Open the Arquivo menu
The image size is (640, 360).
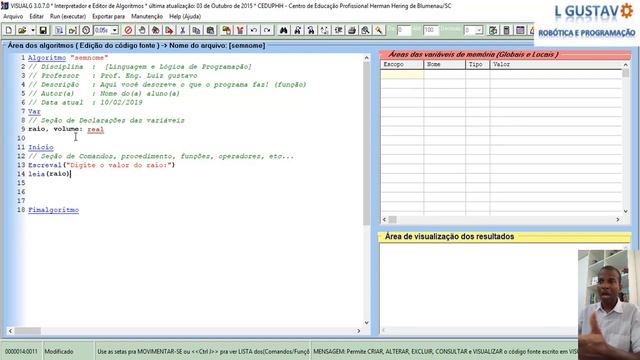13,16
